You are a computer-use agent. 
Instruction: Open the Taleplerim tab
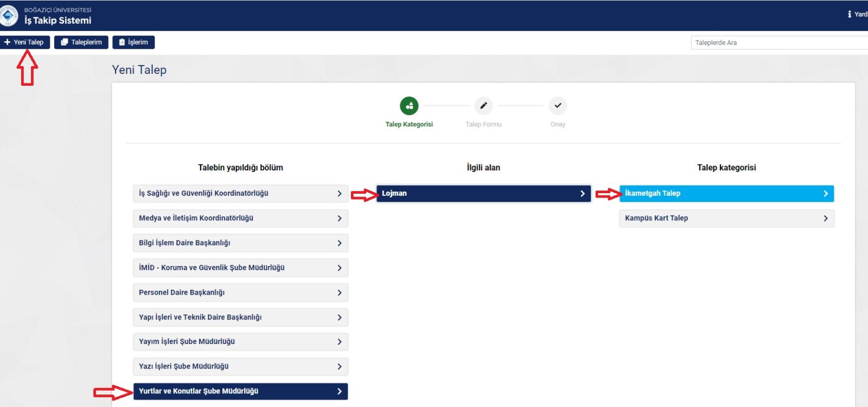(81, 42)
